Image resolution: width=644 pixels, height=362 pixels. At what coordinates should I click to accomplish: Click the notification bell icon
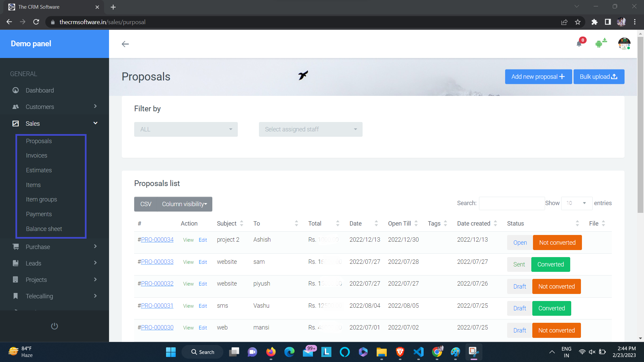point(579,44)
